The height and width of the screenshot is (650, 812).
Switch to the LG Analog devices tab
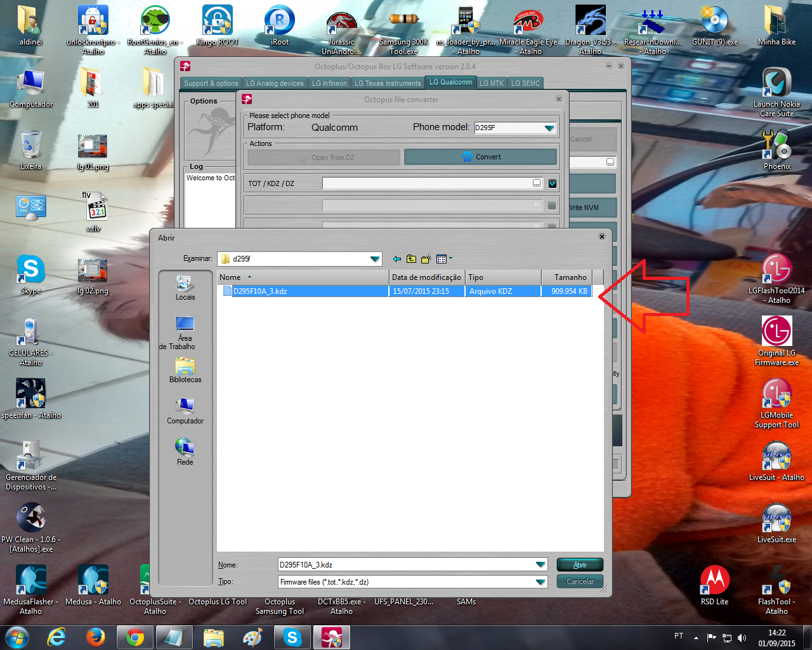[275, 83]
